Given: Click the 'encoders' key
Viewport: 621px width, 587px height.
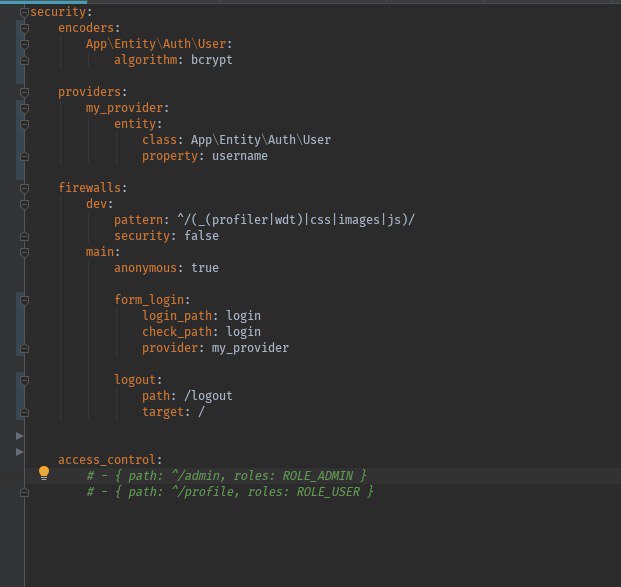Looking at the screenshot, I should click(86, 28).
